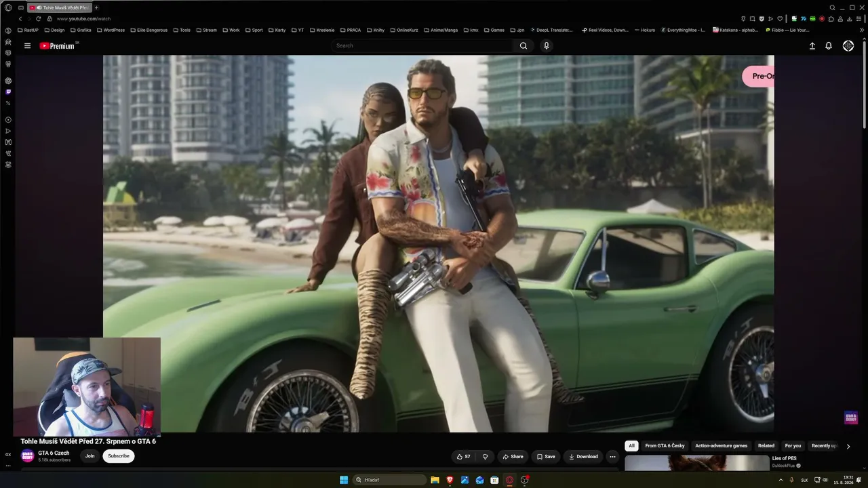Open the Lies of PES video thumbnail
Screen dimensions: 868x488
click(x=696, y=463)
